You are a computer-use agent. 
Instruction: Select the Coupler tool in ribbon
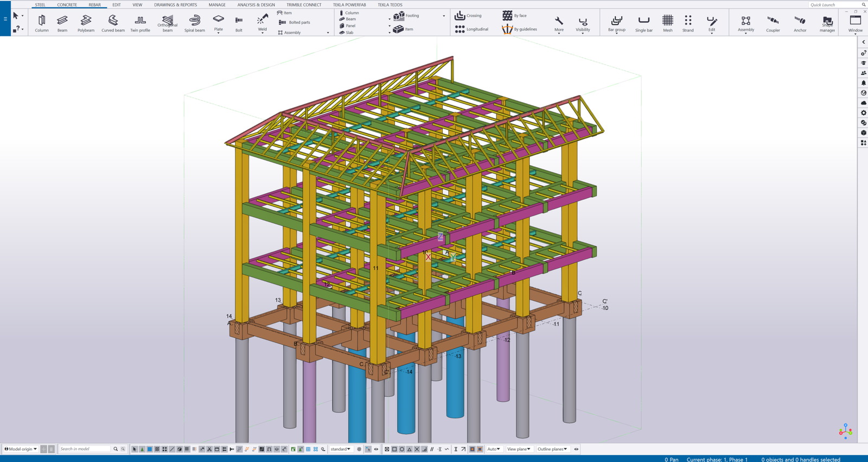click(x=773, y=23)
